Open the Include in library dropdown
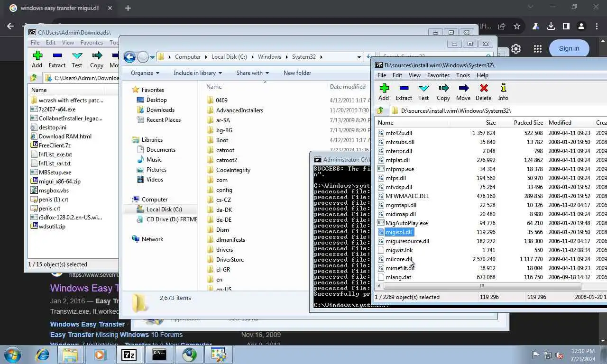Viewport: 607px width, 364px height. point(198,73)
